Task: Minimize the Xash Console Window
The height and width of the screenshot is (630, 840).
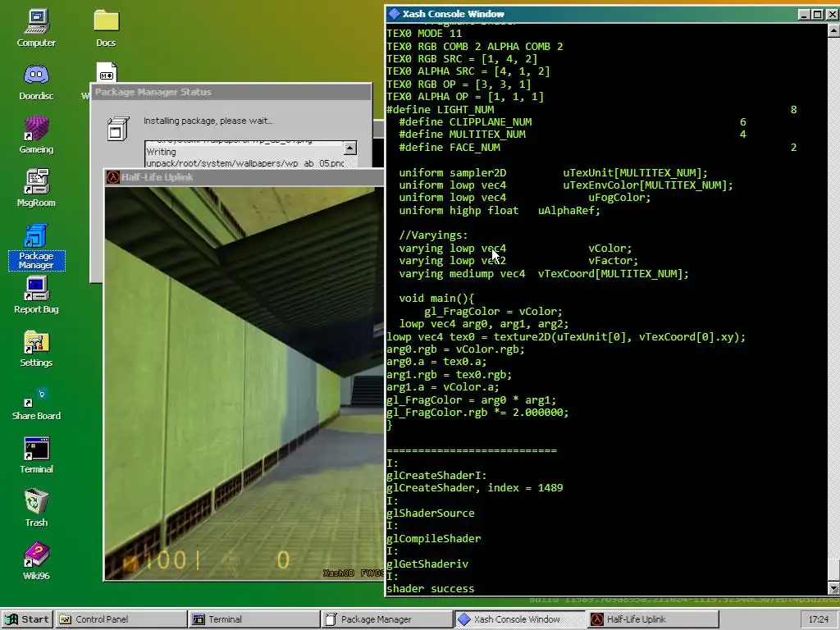Action: click(x=804, y=15)
